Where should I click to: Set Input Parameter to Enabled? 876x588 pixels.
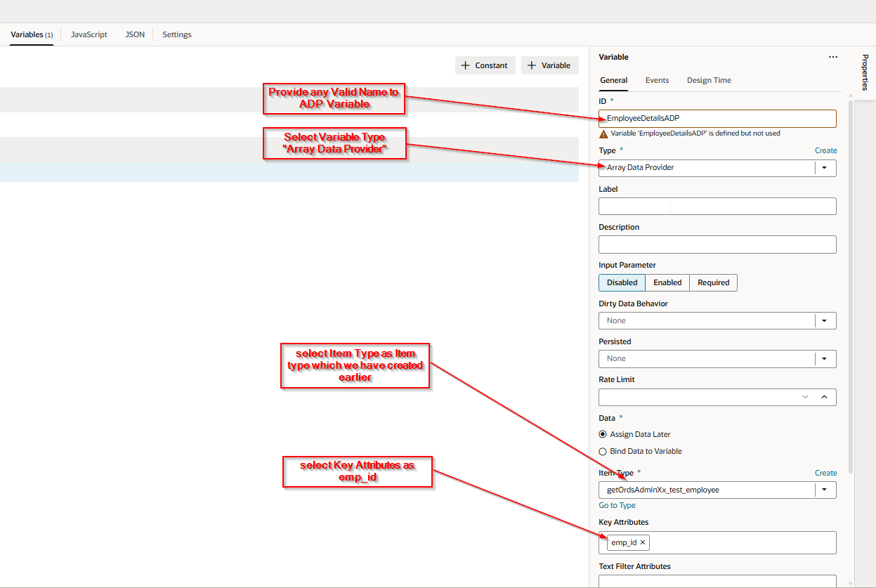click(x=667, y=282)
